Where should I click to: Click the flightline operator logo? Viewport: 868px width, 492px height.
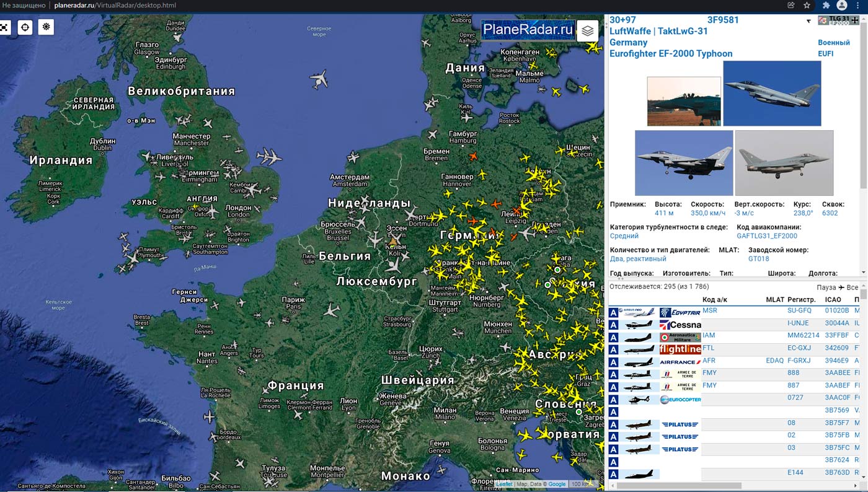(x=680, y=349)
